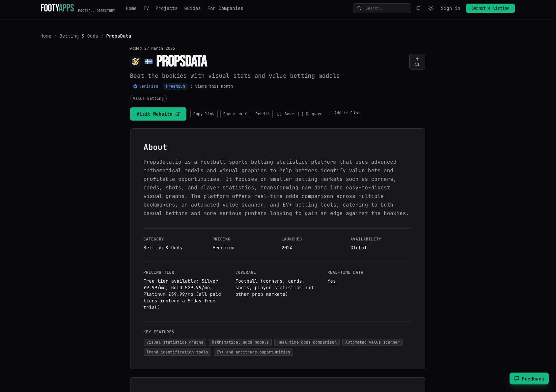This screenshot has width=556, height=392.
Task: Navigate to Betting & Odds breadcrumb
Action: (79, 36)
